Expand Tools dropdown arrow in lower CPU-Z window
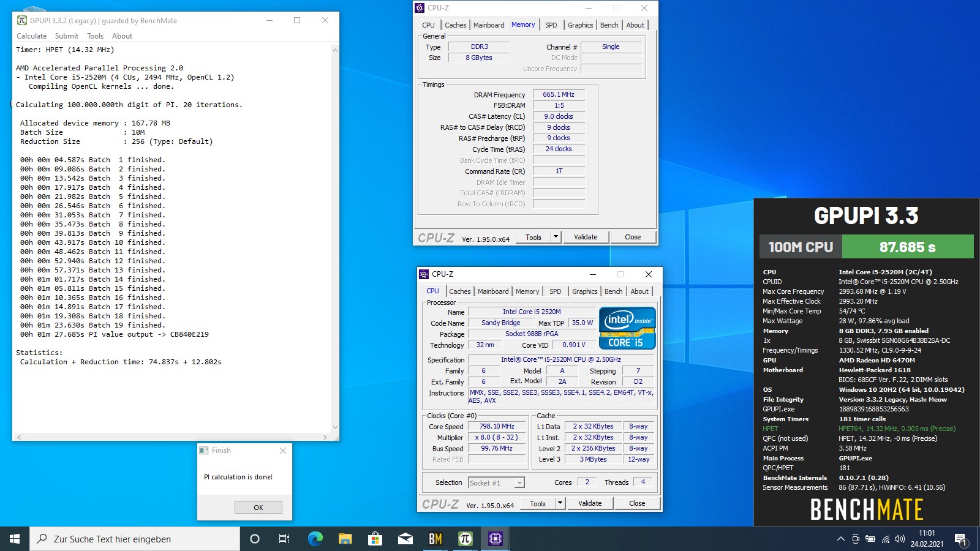 pyautogui.click(x=560, y=503)
